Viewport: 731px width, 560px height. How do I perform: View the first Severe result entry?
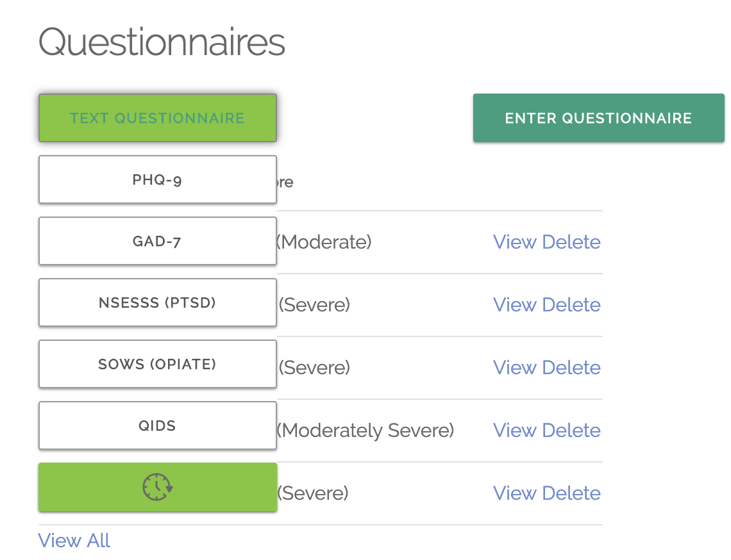515,305
